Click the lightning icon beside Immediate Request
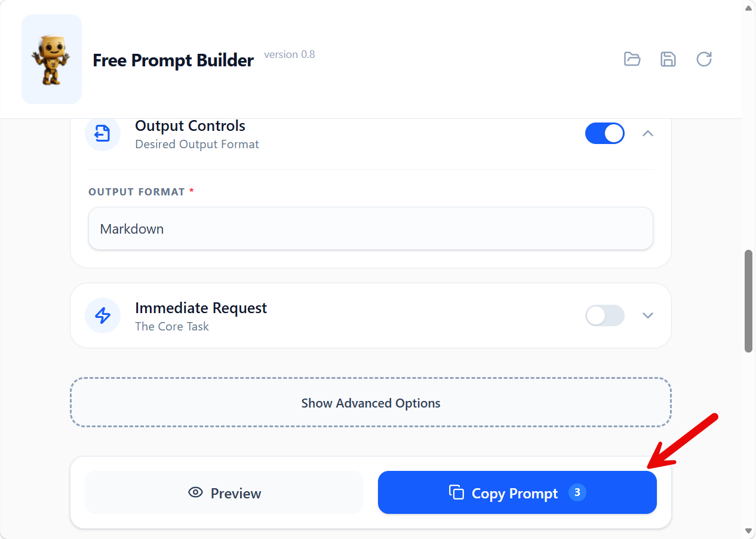The width and height of the screenshot is (756, 539). pos(103,316)
